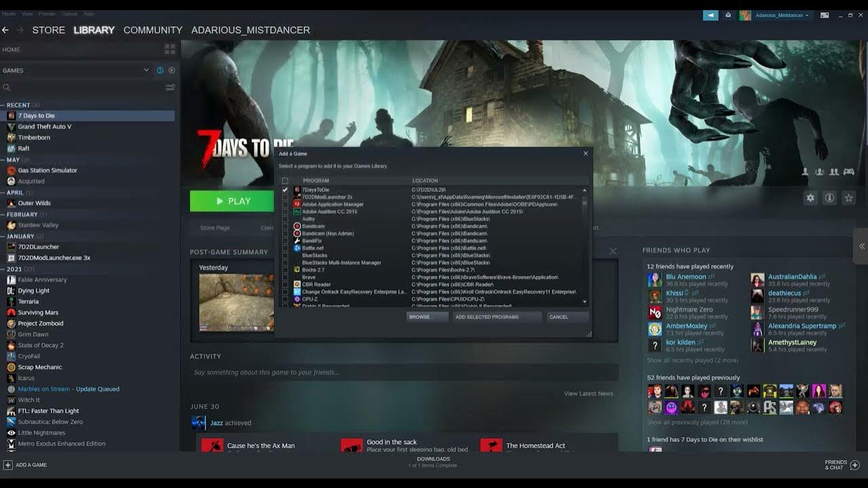Image resolution: width=868 pixels, height=488 pixels.
Task: Click Show all recently played (2 more)
Action: (692, 361)
